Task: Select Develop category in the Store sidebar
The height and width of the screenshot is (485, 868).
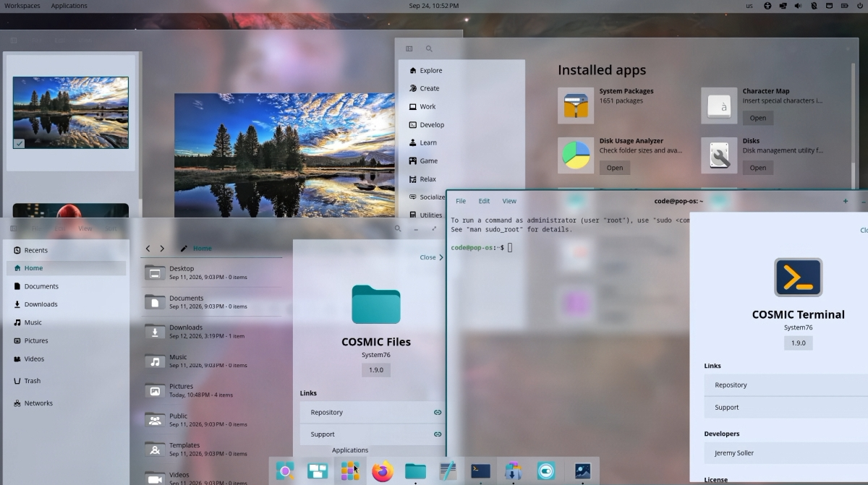Action: click(x=461, y=124)
